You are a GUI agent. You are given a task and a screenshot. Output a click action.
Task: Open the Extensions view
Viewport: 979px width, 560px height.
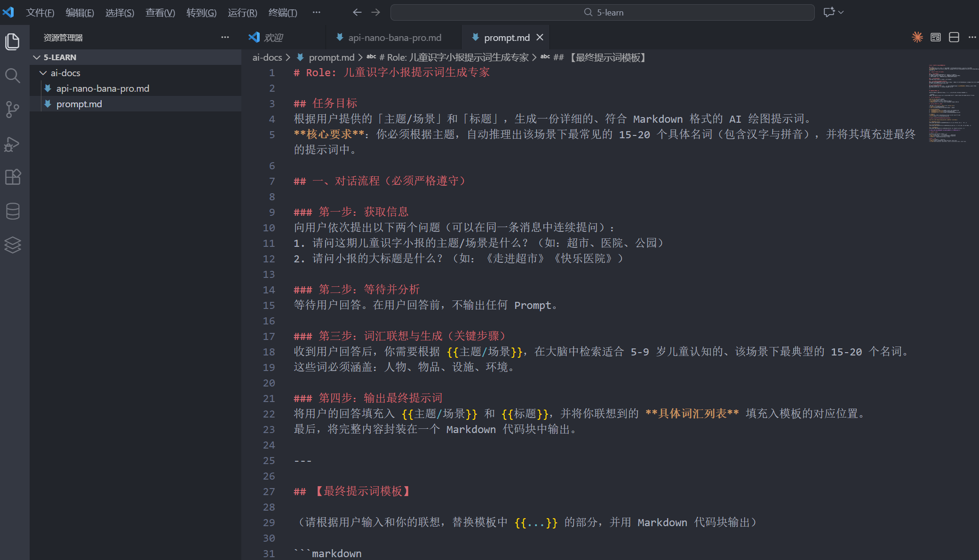coord(13,177)
